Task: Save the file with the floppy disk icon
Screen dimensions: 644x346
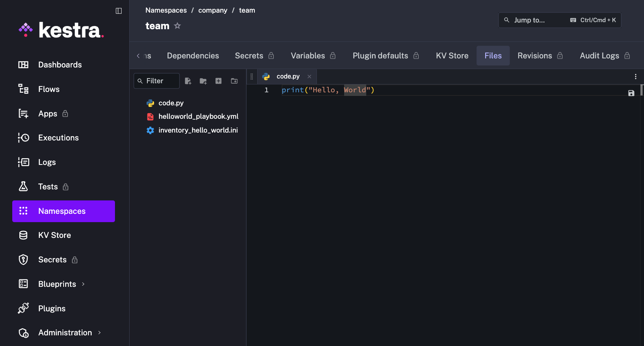Action: point(631,93)
